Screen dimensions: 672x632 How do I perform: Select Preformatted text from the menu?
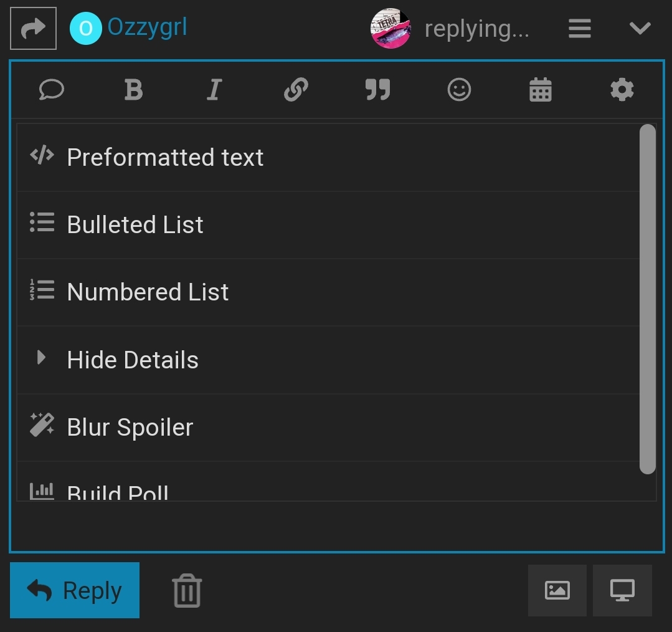[x=165, y=158]
